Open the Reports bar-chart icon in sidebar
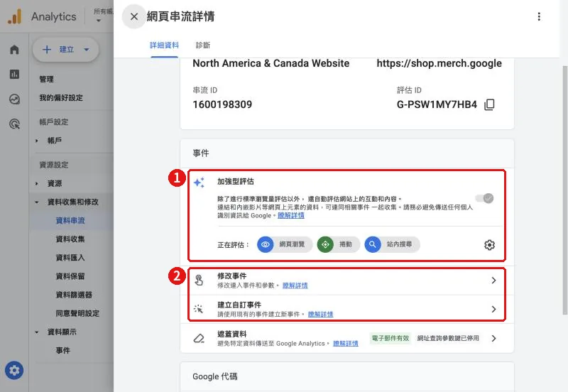 [x=14, y=75]
